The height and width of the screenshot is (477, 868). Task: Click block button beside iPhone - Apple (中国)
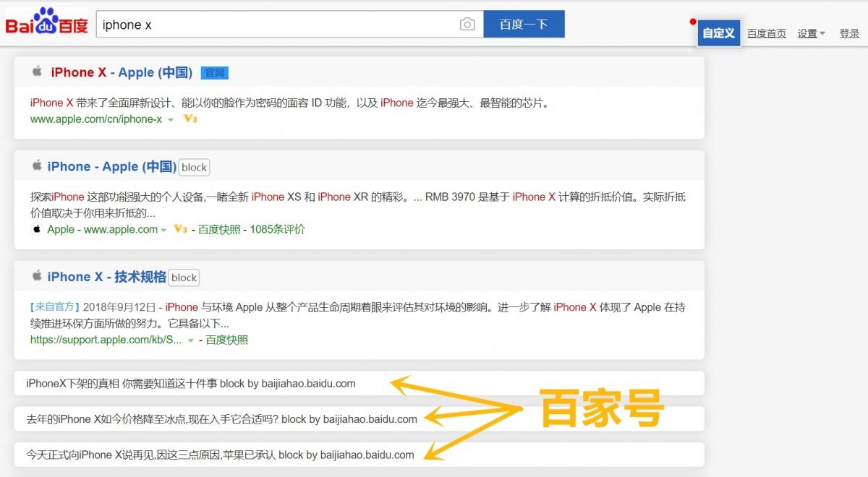tap(194, 167)
